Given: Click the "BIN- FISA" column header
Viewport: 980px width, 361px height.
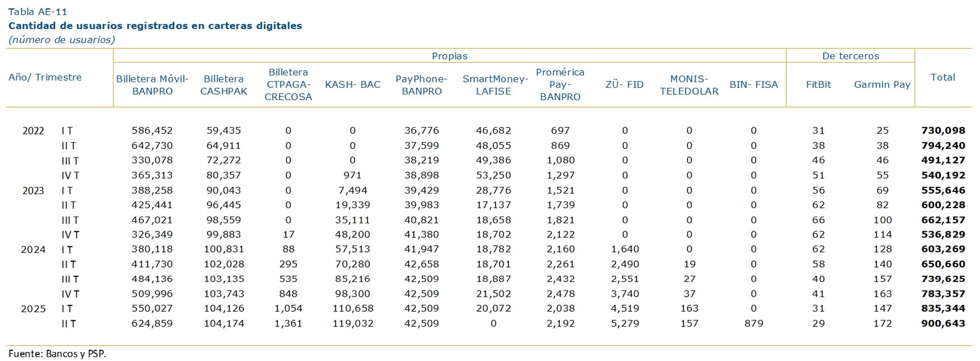Looking at the screenshot, I should tap(753, 85).
